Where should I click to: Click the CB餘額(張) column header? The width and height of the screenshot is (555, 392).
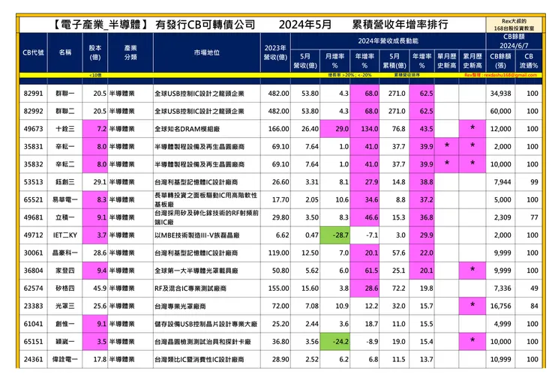500,61
